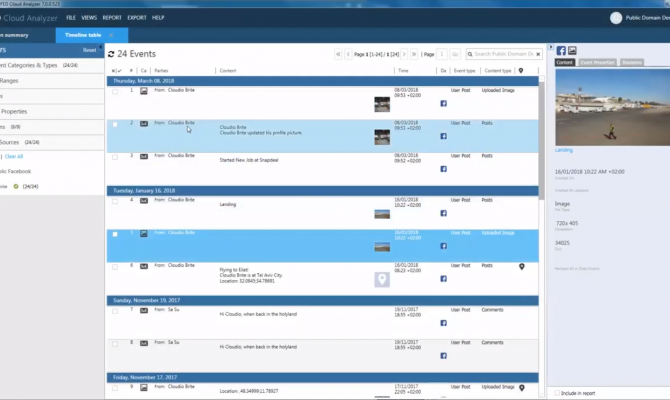Tick checkbox for event row 1
The image size is (670, 400).
coord(115,91)
